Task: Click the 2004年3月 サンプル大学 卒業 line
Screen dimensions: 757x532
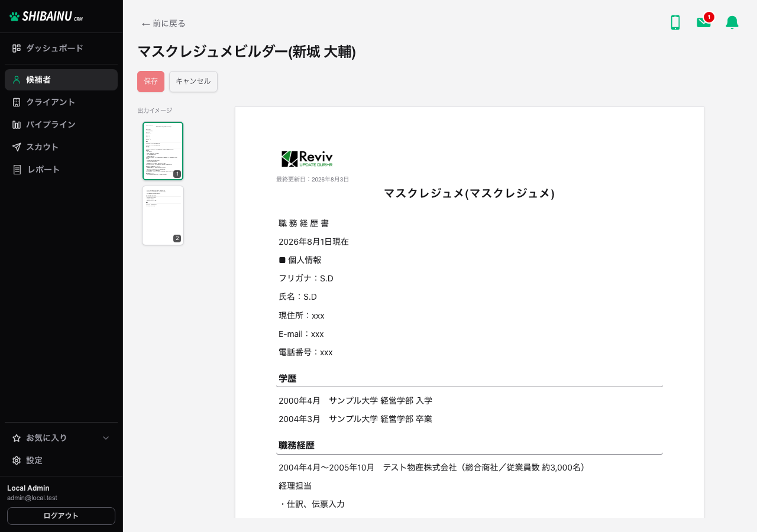Action: [355, 419]
